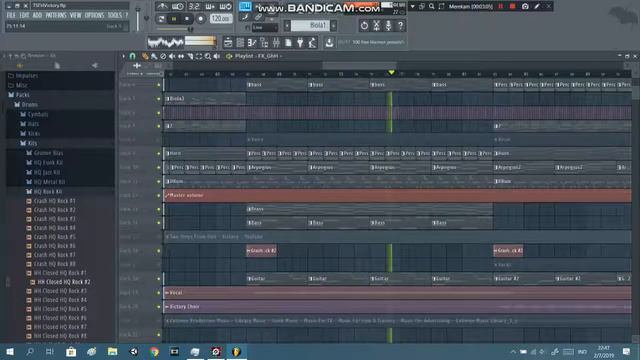Click the Record transport button
640x360 pixels.
coord(200,19)
